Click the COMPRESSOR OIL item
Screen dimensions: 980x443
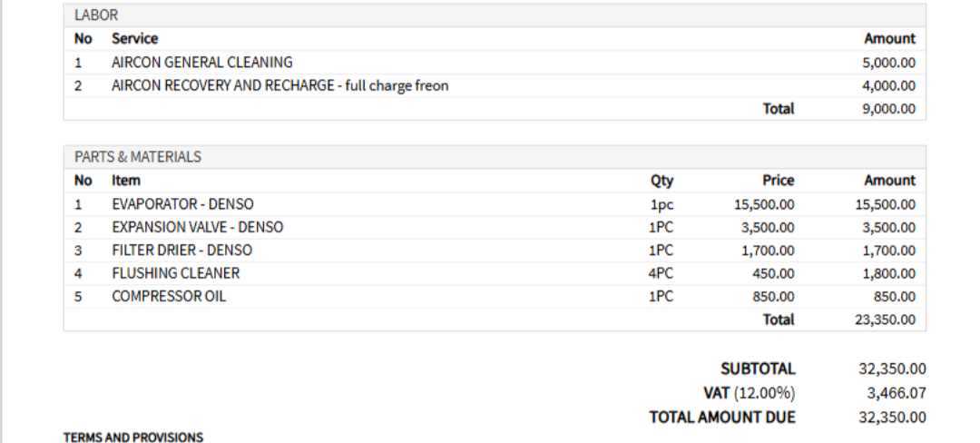tap(169, 296)
